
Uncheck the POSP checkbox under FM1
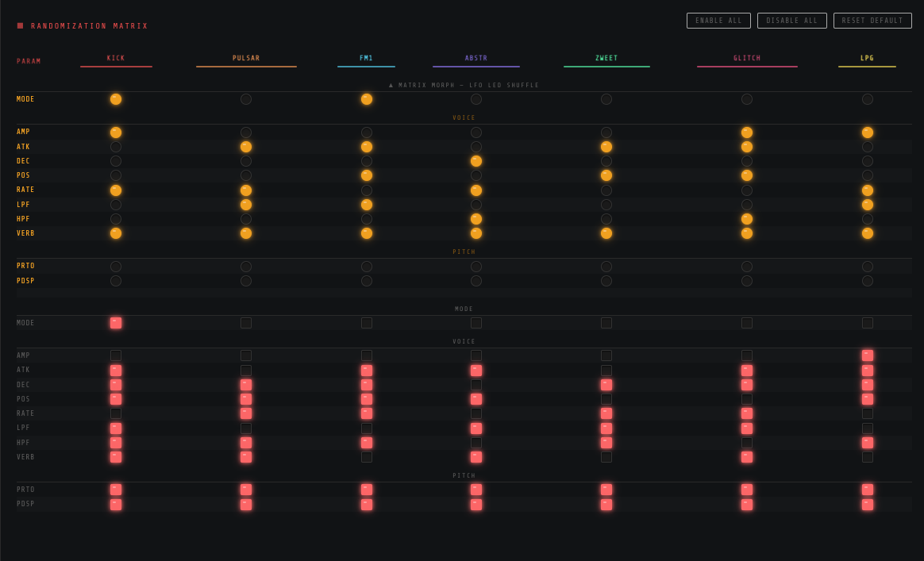[366, 503]
